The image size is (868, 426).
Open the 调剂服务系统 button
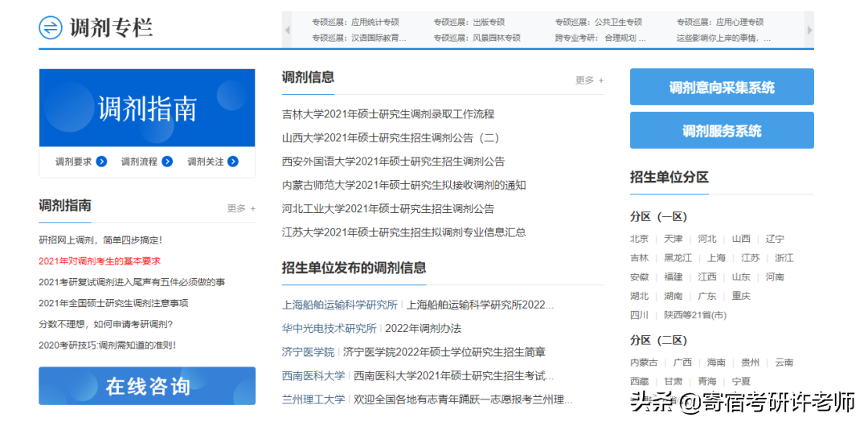(722, 130)
